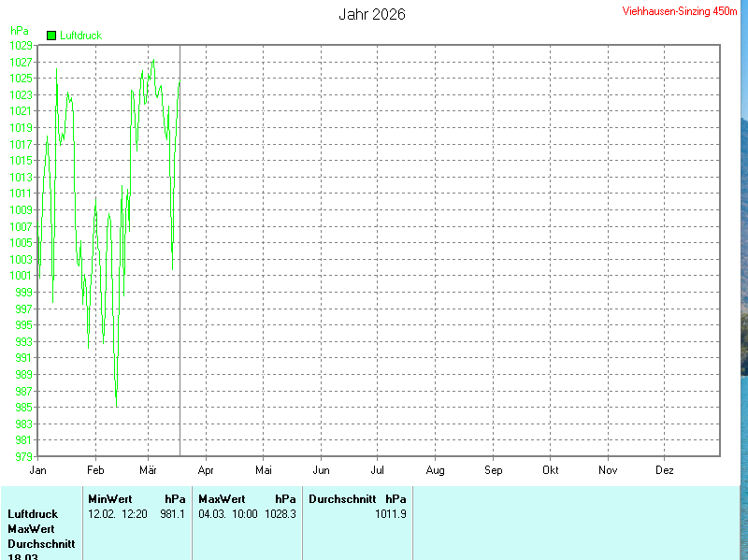Click the Dez month label on the x-axis

664,470
